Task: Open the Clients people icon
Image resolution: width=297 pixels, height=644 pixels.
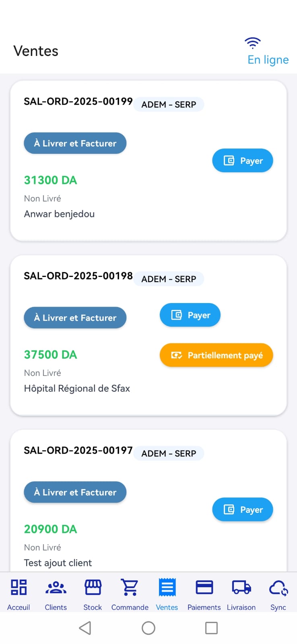Action: click(56, 588)
